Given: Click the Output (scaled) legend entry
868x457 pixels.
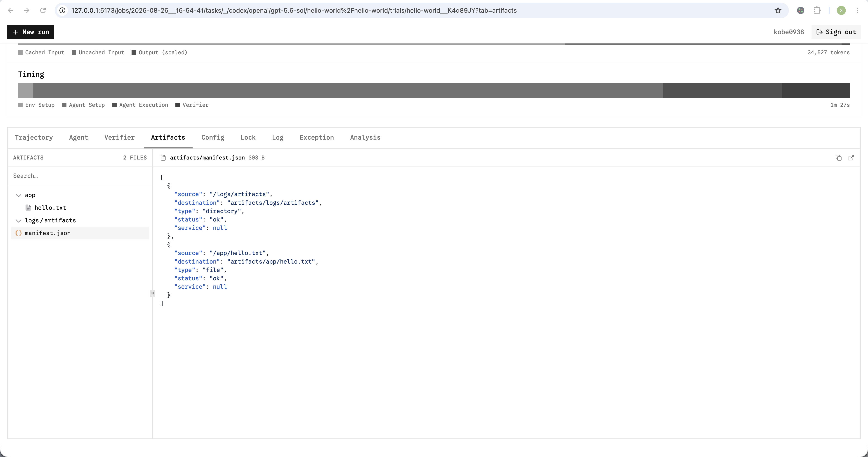Looking at the screenshot, I should pos(159,53).
